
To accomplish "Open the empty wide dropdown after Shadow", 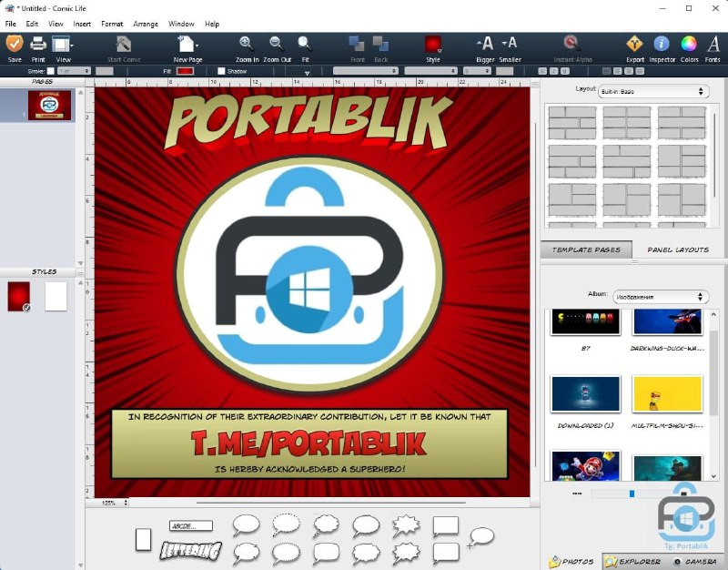I will [x=298, y=72].
